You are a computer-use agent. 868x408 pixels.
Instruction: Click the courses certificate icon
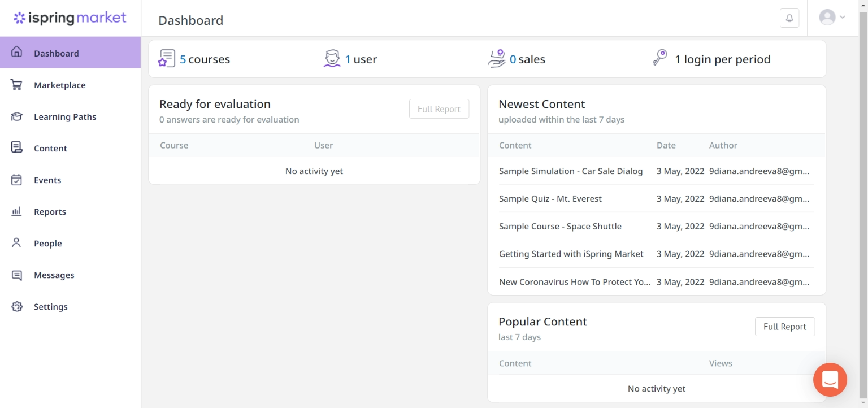(x=167, y=59)
